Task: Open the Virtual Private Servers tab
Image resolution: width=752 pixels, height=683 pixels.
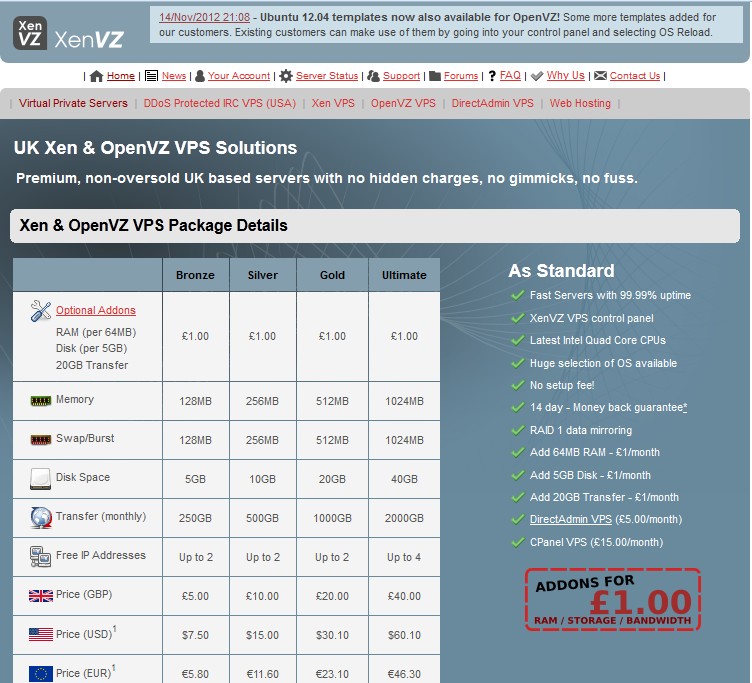Action: (73, 103)
